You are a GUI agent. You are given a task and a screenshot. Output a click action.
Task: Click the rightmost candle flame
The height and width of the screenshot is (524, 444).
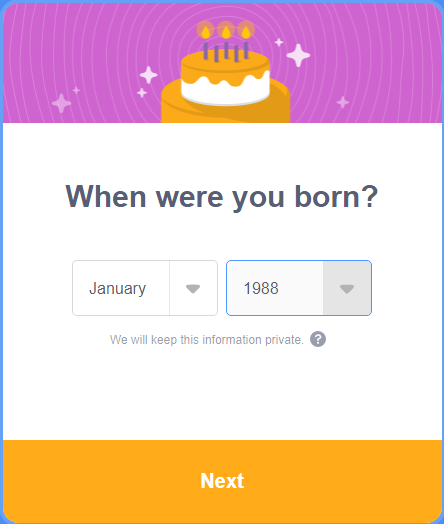246,32
